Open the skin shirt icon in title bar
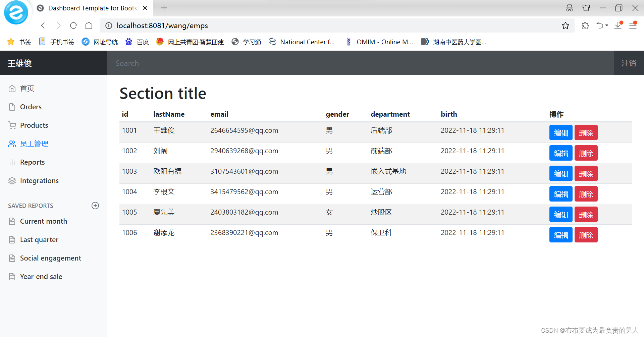Viewport: 644px width, 337px height. pyautogui.click(x=586, y=8)
